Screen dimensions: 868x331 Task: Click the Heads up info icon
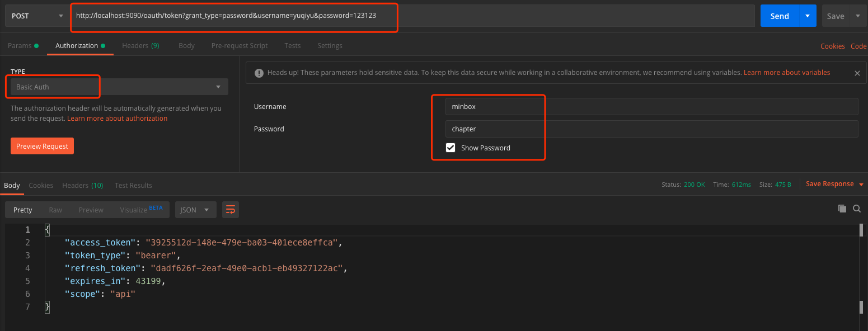[259, 73]
